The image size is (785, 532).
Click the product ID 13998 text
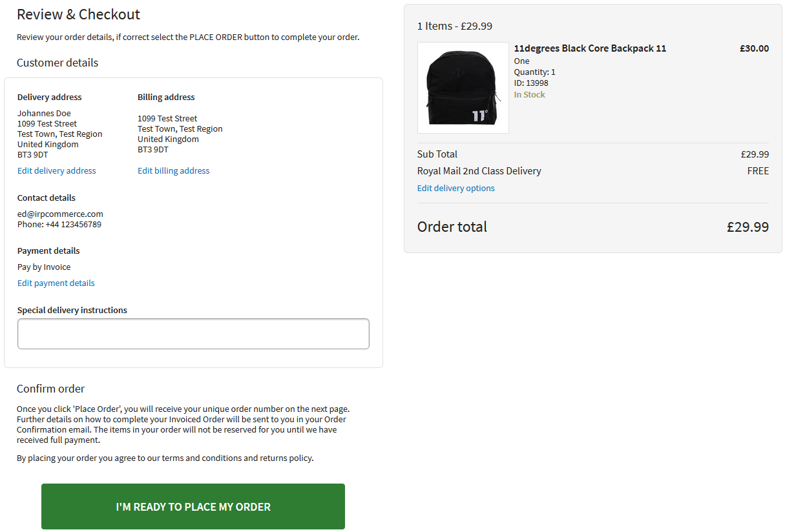pyautogui.click(x=530, y=83)
